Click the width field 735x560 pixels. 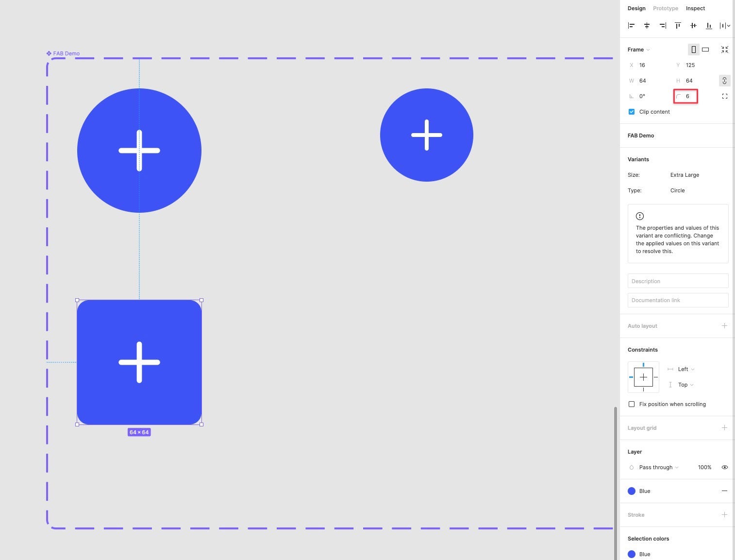tap(648, 81)
